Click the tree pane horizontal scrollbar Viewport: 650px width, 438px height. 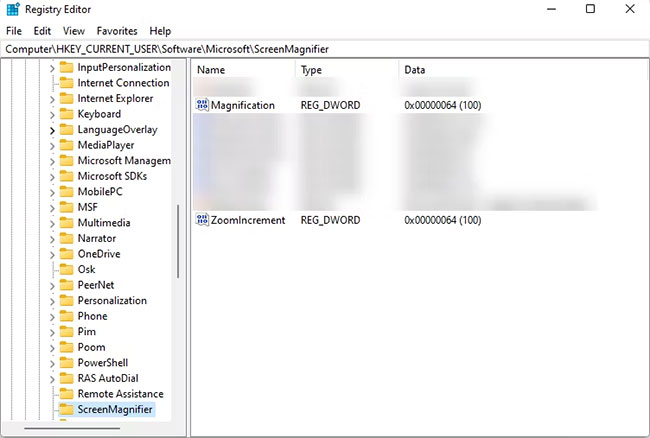72,428
